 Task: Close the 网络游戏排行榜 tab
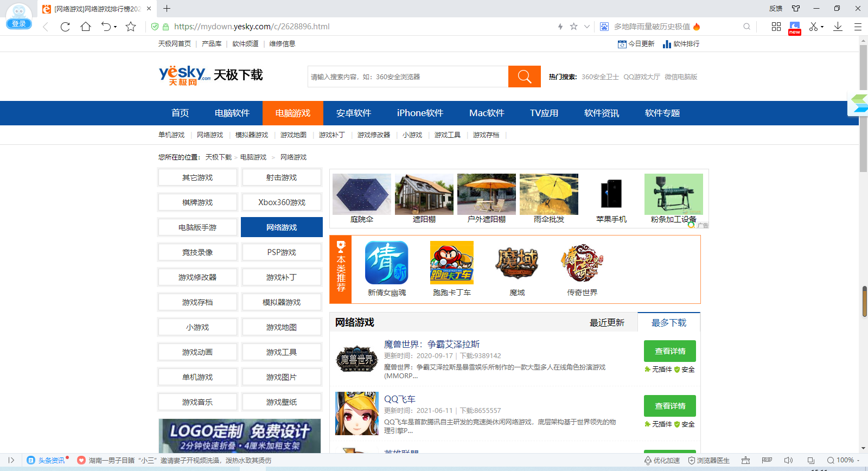pos(149,9)
